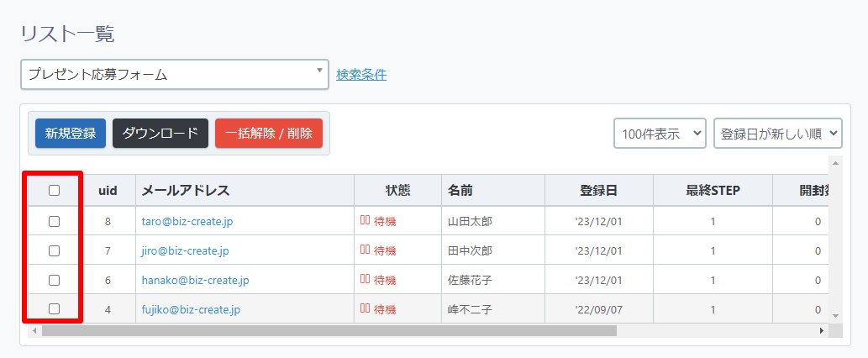
Task: Check the box for taro@biz-create.jp row
Action: [54, 221]
